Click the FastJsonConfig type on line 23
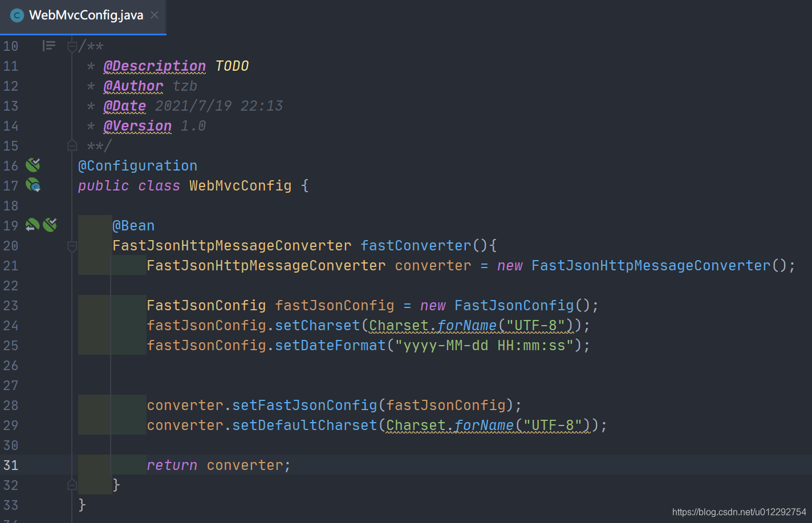 click(206, 306)
